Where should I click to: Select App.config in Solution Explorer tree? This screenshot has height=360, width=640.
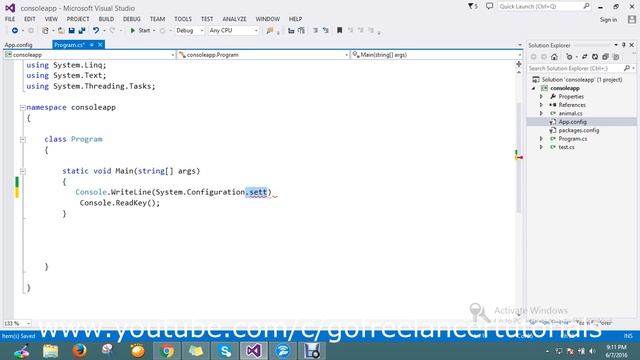click(x=572, y=122)
